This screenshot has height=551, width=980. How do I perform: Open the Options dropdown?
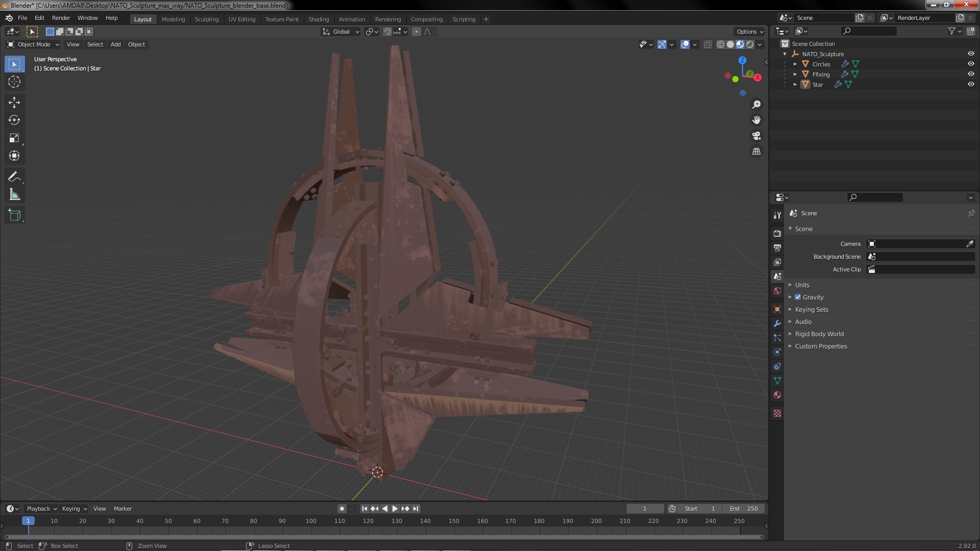click(x=749, y=32)
